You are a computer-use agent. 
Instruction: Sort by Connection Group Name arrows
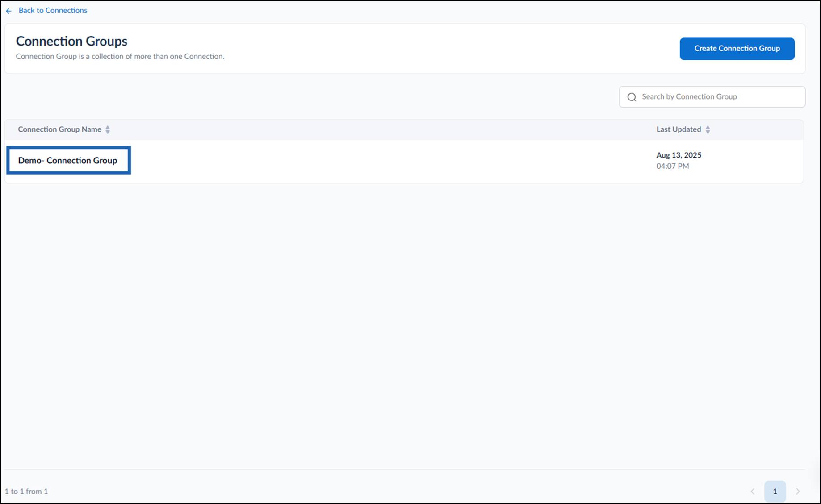108,129
